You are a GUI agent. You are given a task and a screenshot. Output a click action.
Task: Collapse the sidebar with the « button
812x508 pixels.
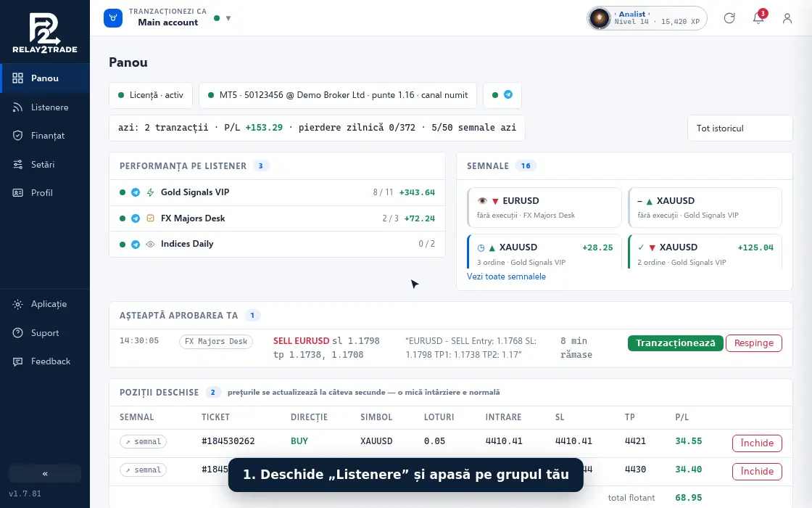click(x=45, y=474)
